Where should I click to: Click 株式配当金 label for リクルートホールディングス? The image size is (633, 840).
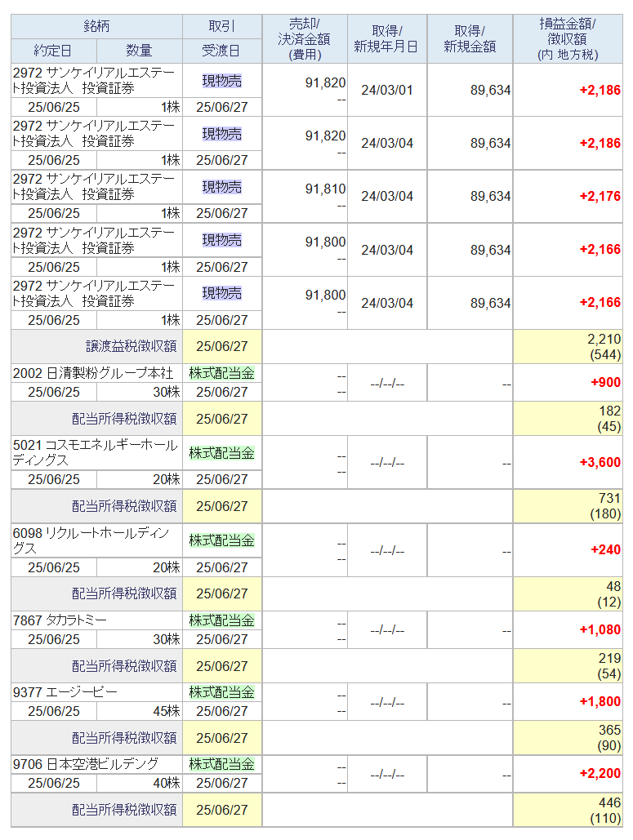(222, 540)
